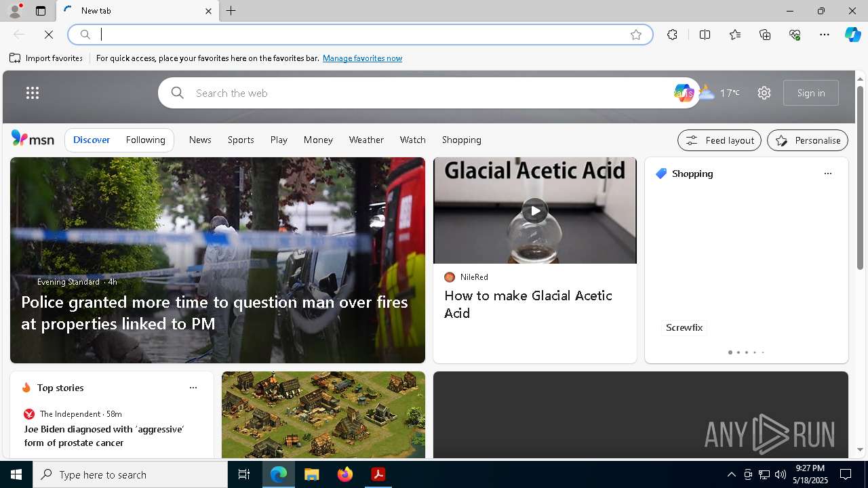This screenshot has height=488, width=868.
Task: Open the Play section
Action: pyautogui.click(x=279, y=140)
